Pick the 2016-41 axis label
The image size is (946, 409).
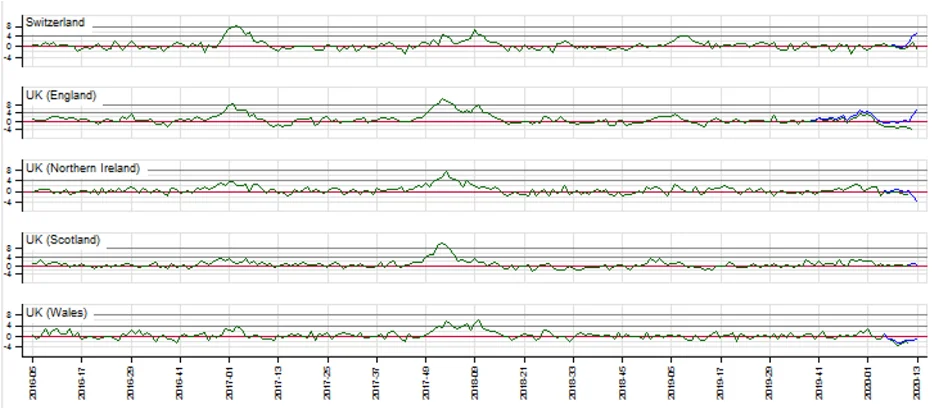click(180, 382)
